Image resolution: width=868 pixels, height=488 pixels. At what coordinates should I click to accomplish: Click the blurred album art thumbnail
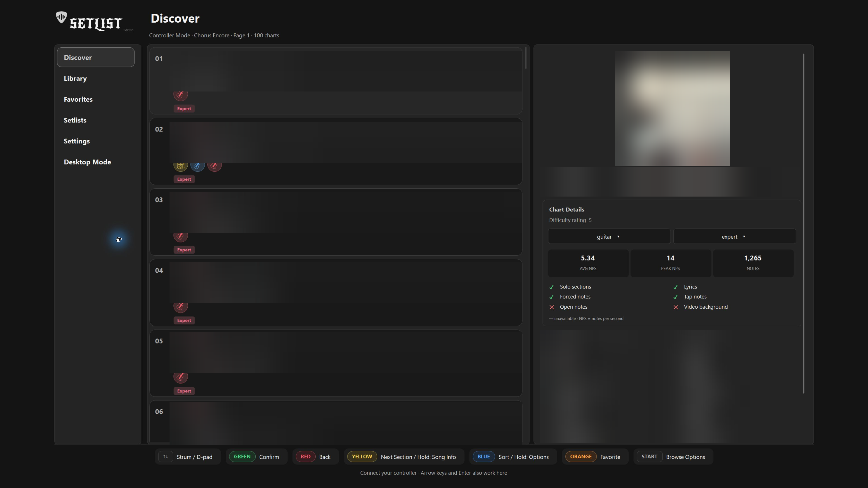672,108
